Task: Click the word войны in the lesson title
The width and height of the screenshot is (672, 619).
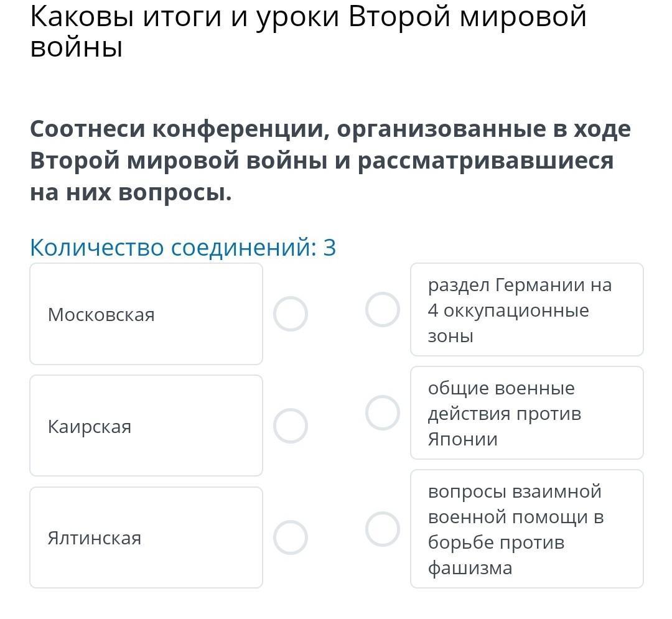Action: (77, 47)
